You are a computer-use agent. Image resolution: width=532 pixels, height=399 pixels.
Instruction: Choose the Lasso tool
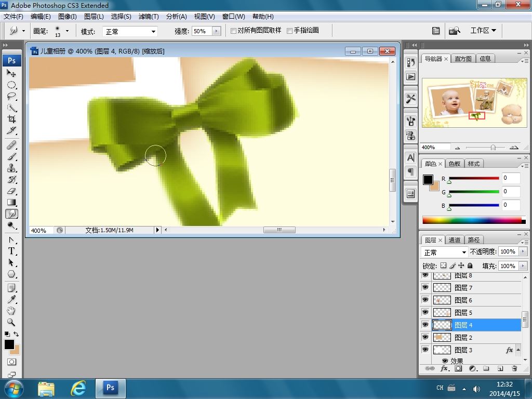[11, 97]
